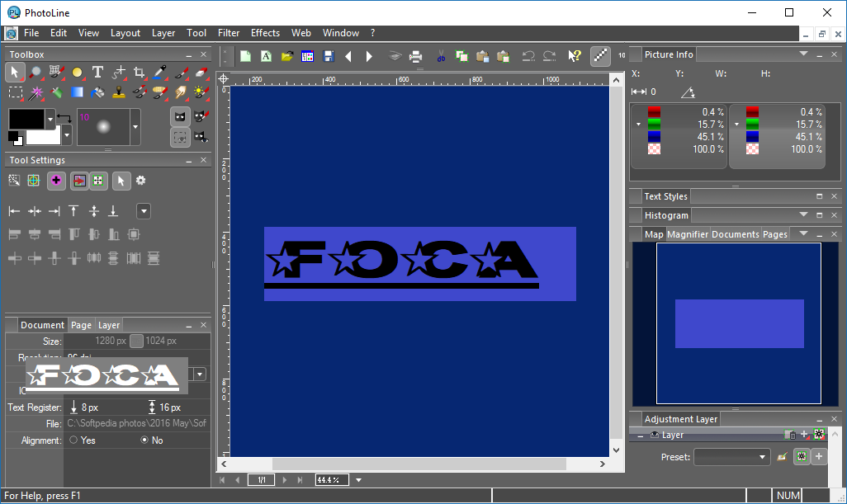Toggle the diagonal pixel smoothing toolbar button

pyautogui.click(x=600, y=56)
